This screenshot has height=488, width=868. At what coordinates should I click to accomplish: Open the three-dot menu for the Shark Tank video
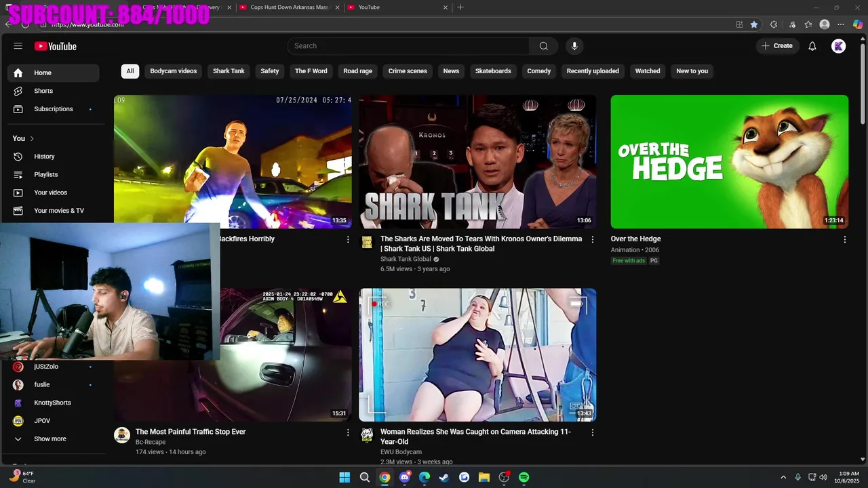click(x=593, y=239)
